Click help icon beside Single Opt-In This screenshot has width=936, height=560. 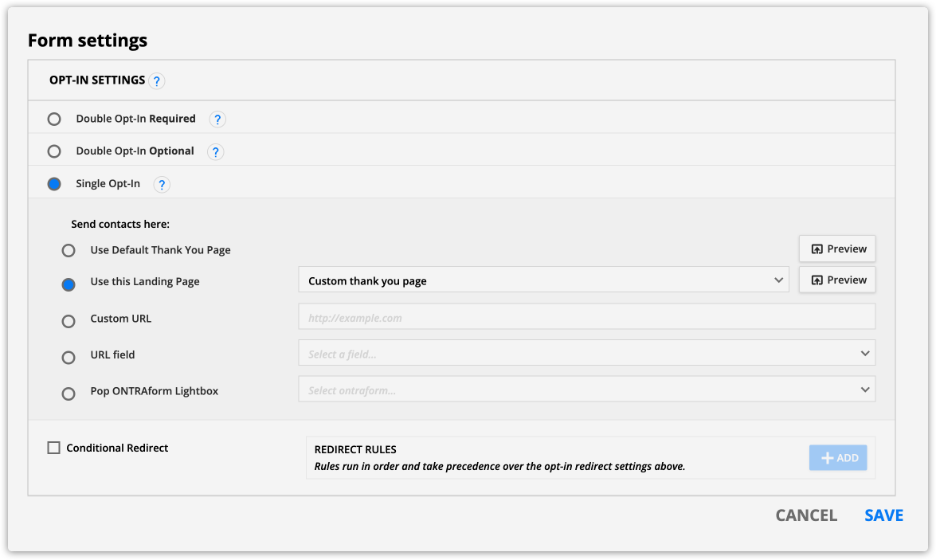pyautogui.click(x=162, y=185)
